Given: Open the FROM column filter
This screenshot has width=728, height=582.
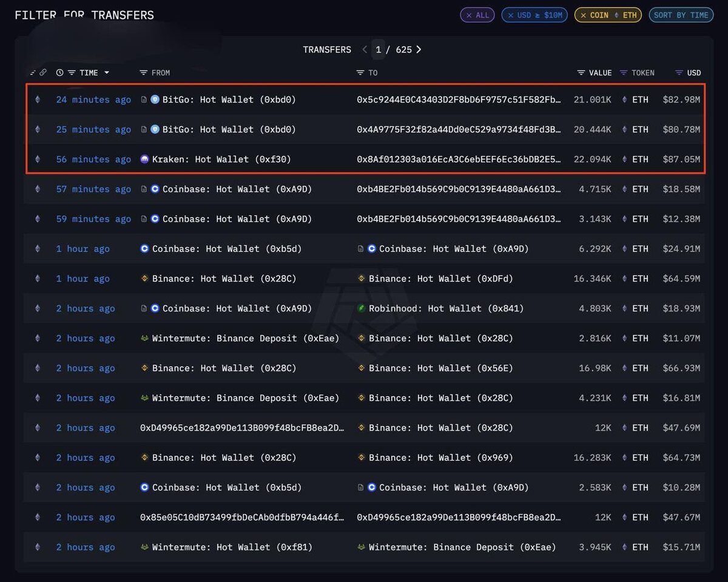Looking at the screenshot, I should pos(144,73).
